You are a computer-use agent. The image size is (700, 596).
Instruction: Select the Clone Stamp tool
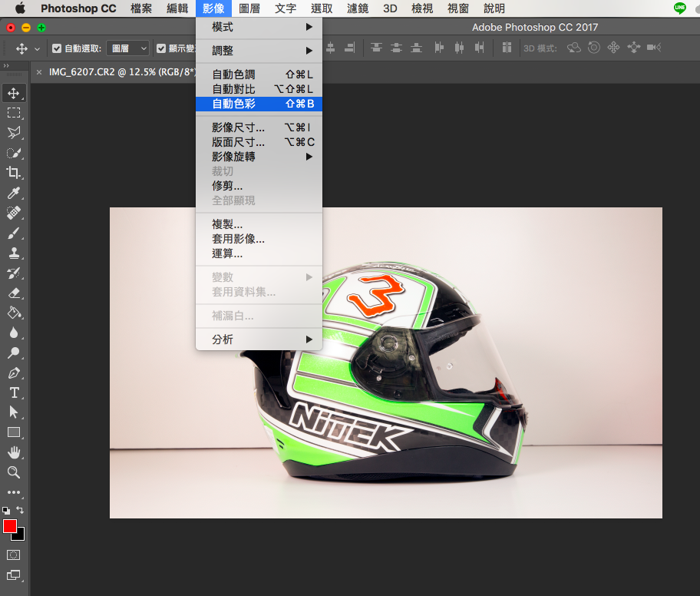coord(13,253)
